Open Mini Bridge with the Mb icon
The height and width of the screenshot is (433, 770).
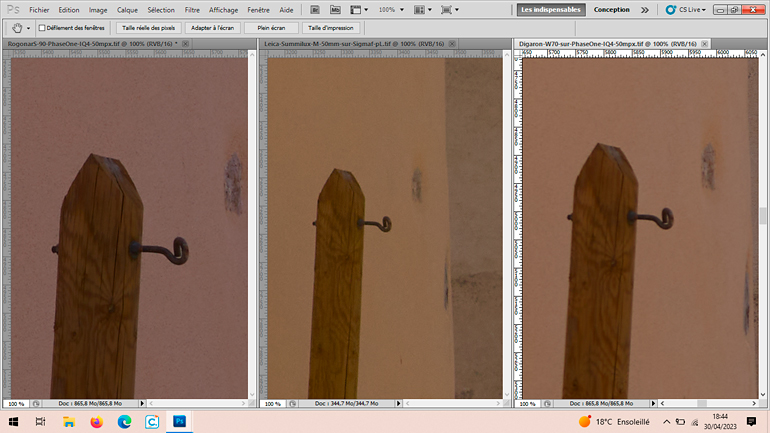[335, 10]
